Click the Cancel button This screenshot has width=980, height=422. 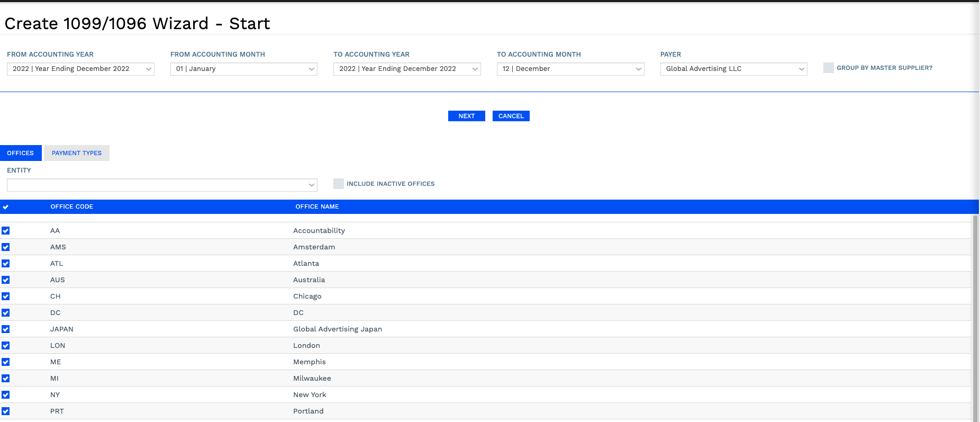511,116
